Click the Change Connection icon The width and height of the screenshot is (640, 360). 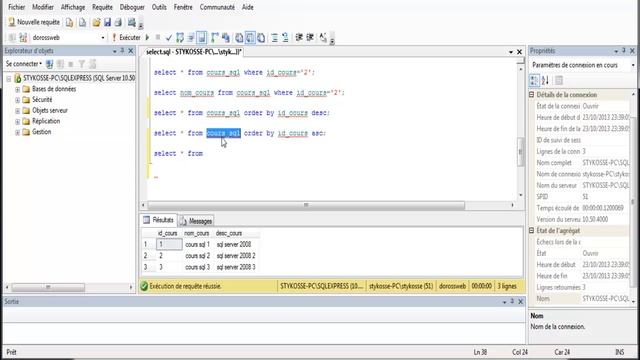[x=23, y=38]
